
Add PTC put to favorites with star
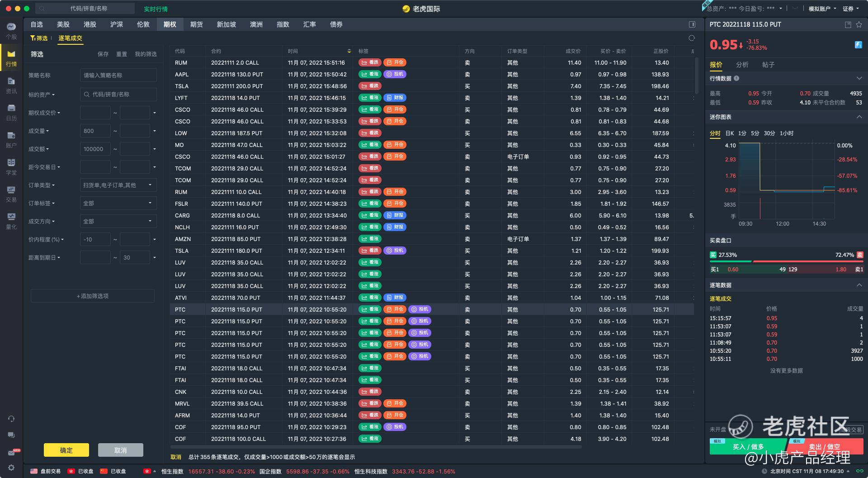coord(859,24)
